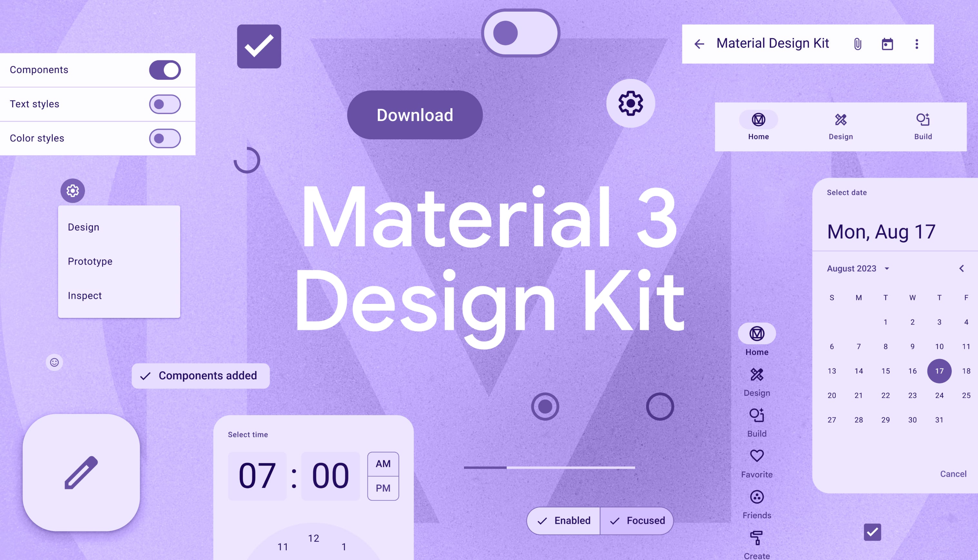Click the Design tab in sidebar
This screenshot has height=560, width=978.
click(756, 381)
